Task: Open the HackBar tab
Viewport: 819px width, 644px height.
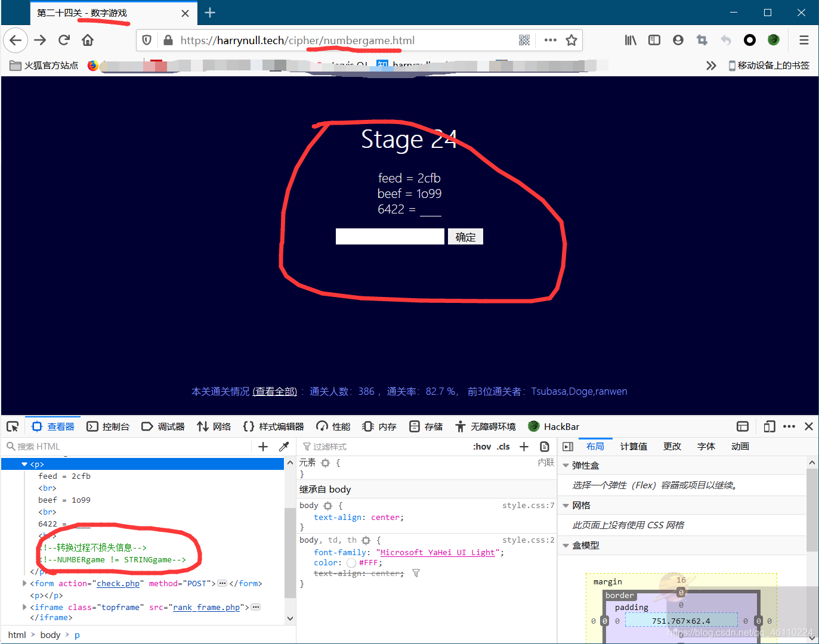Action: tap(554, 426)
